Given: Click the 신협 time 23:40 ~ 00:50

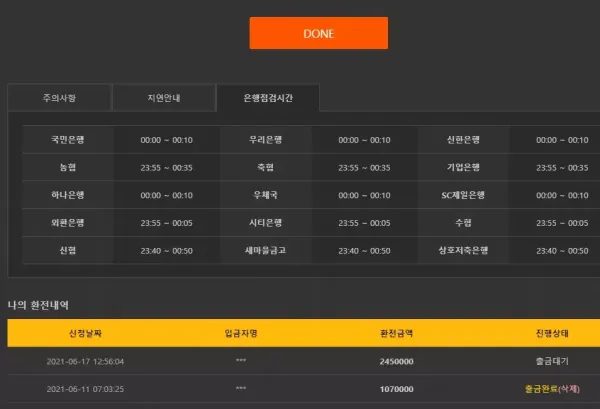Looking at the screenshot, I should pyautogui.click(x=166, y=251).
